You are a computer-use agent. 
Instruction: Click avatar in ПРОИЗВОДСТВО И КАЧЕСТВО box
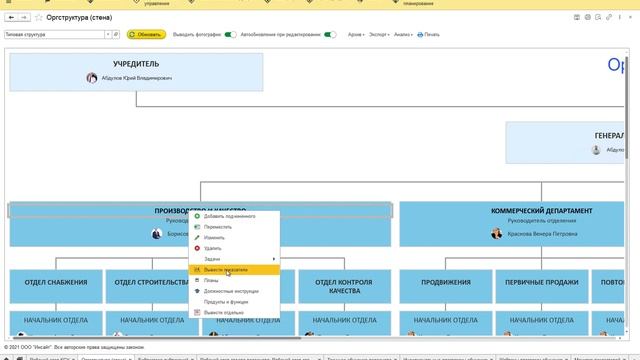pos(156,234)
